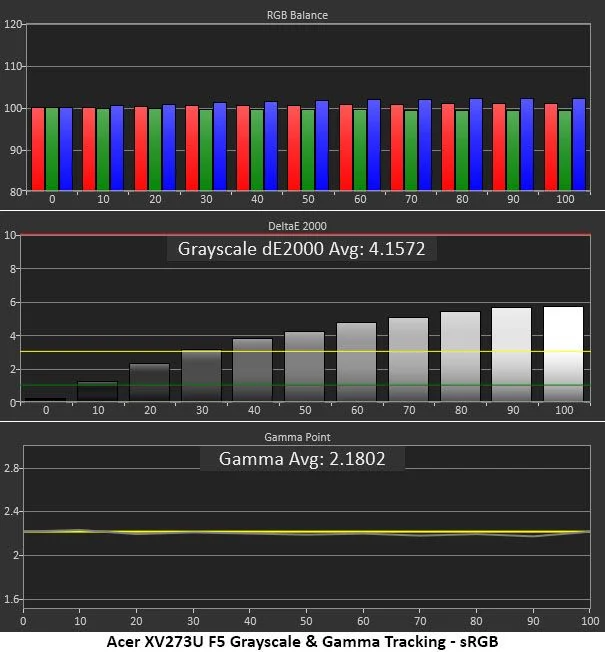Click the DeltaE bar at 90
This screenshot has height=652, width=605.
[511, 355]
